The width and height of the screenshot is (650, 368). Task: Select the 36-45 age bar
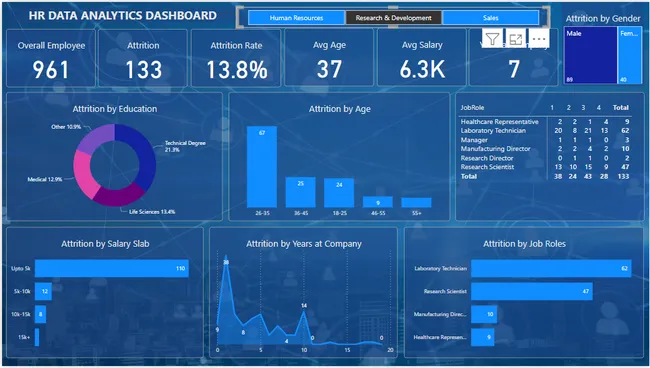click(x=301, y=192)
